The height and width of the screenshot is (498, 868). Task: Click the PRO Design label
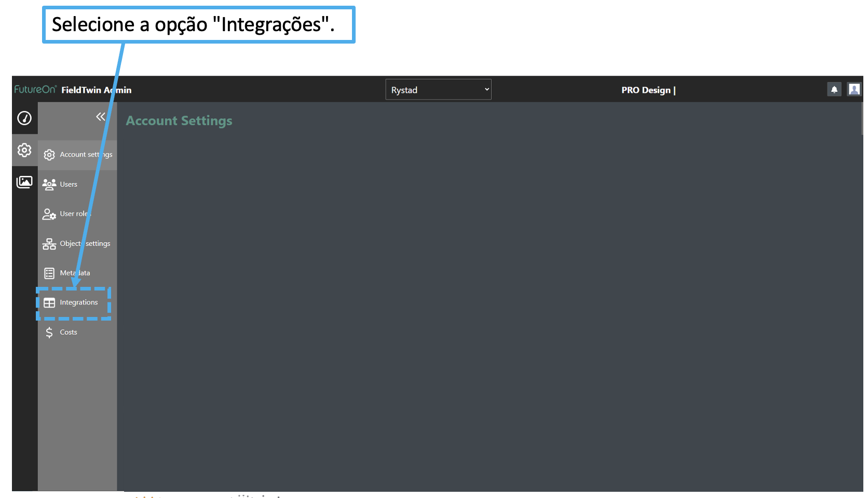pyautogui.click(x=648, y=90)
